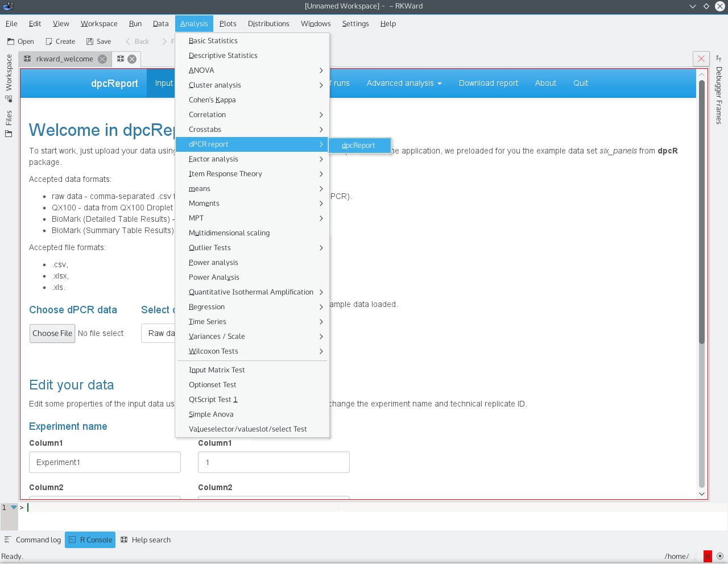The width and height of the screenshot is (728, 564).
Task: Open the Edit menu
Action: click(35, 24)
